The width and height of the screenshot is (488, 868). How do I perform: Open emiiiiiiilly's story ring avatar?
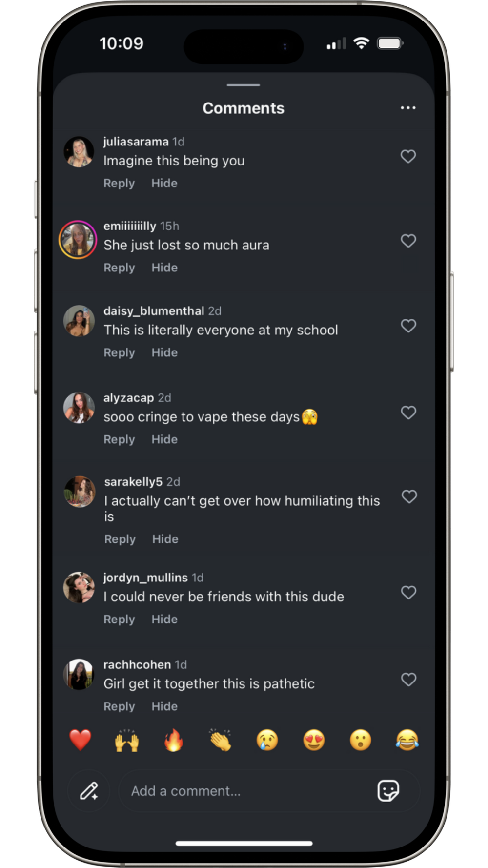click(x=78, y=240)
